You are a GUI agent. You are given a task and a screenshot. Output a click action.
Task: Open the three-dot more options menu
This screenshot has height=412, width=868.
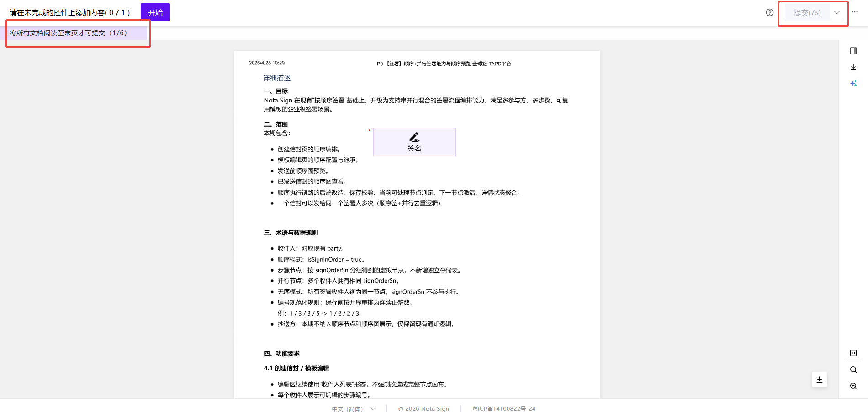[x=855, y=12]
